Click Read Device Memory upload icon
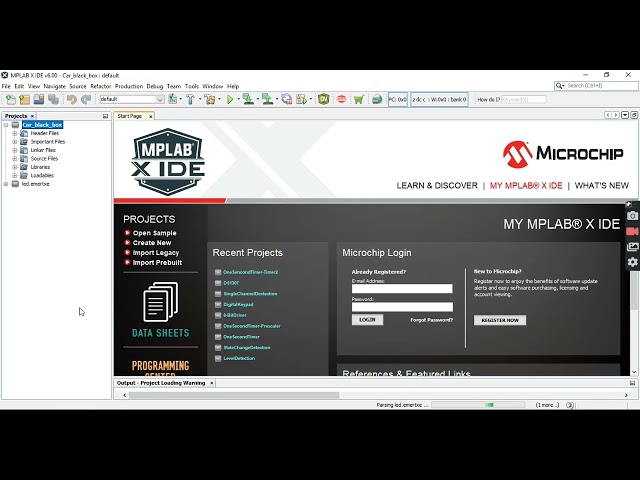Image resolution: width=640 pixels, height=480 pixels. click(267, 99)
